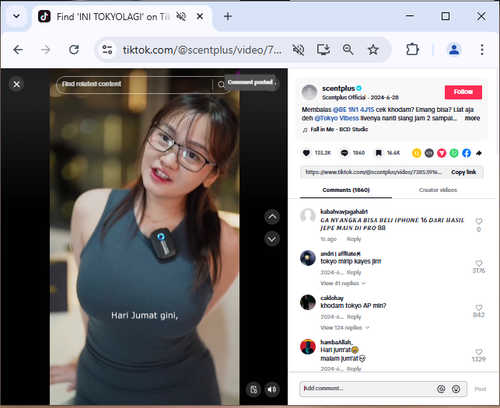Expand caption with more link
Viewport: 500px width, 408px height.
coord(472,118)
